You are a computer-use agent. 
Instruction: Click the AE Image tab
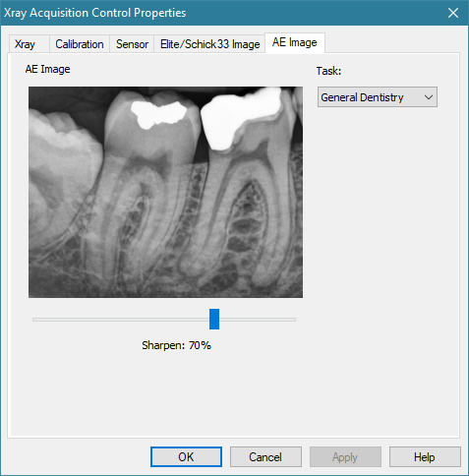[295, 42]
